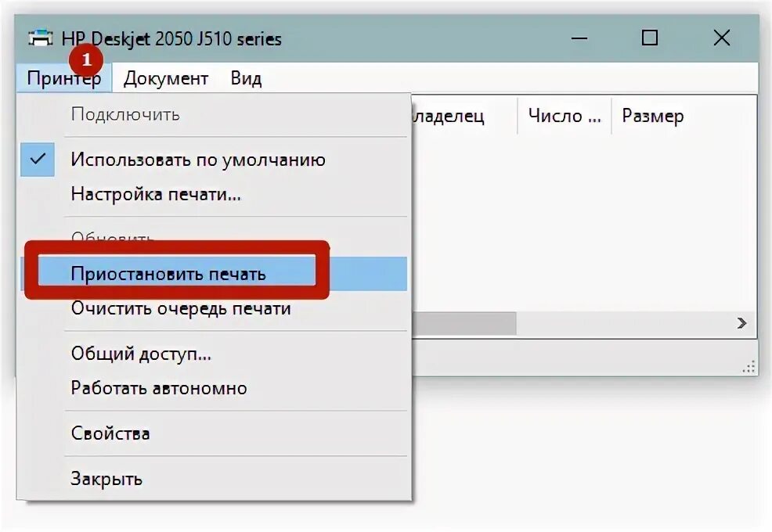
Task: Open the Документ menu
Action: point(165,78)
